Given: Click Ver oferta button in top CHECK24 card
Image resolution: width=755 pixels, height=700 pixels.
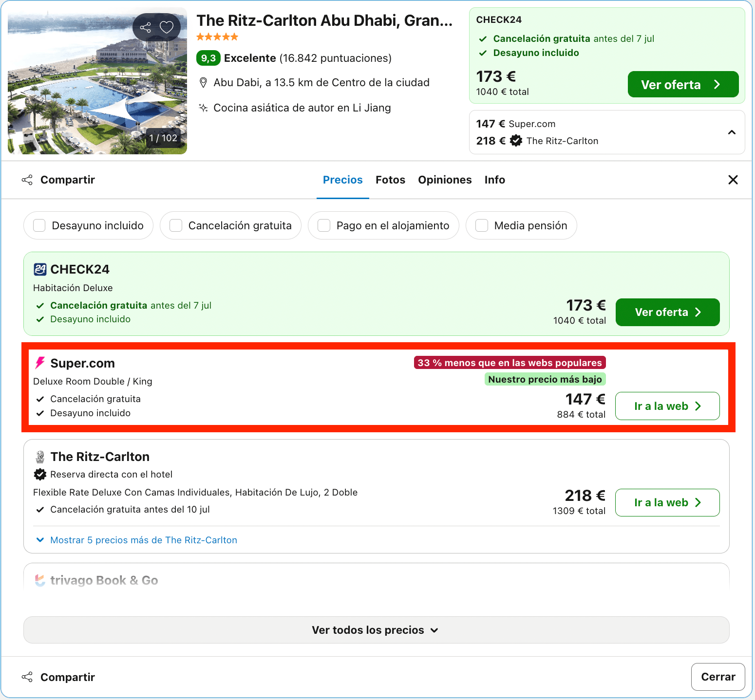Looking at the screenshot, I should [683, 84].
